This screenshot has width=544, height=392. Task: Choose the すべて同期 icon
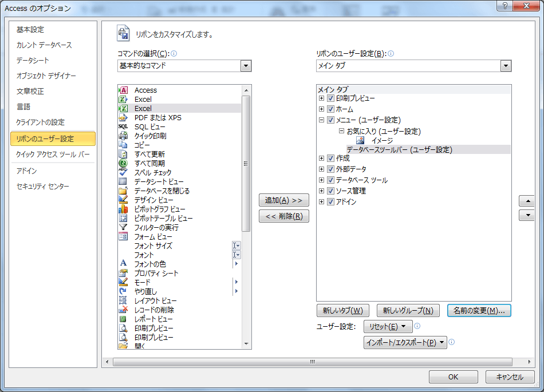point(123,163)
